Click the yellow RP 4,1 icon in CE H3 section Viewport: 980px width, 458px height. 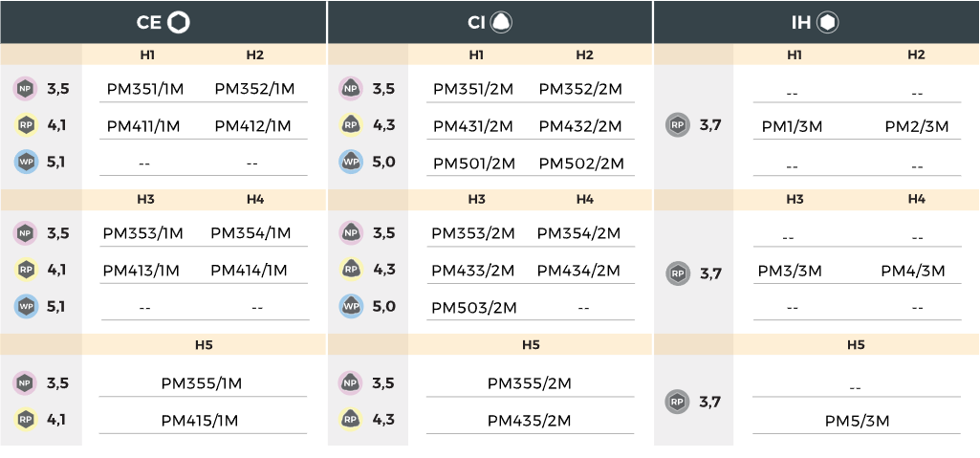tap(26, 270)
